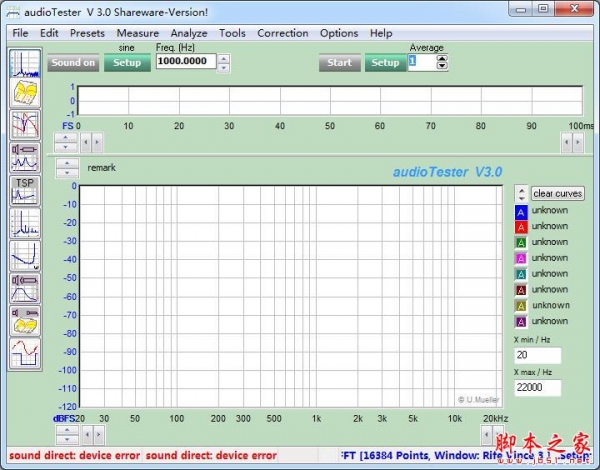This screenshot has width=600, height=470.
Task: Click the up arrow below the FS time graph
Action: pyautogui.click(x=65, y=137)
